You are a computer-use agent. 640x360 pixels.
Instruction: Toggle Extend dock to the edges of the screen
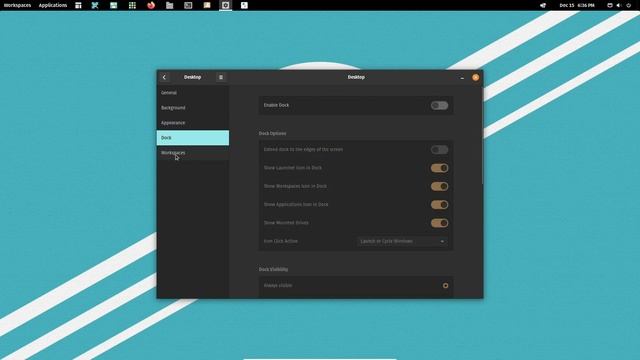click(439, 150)
